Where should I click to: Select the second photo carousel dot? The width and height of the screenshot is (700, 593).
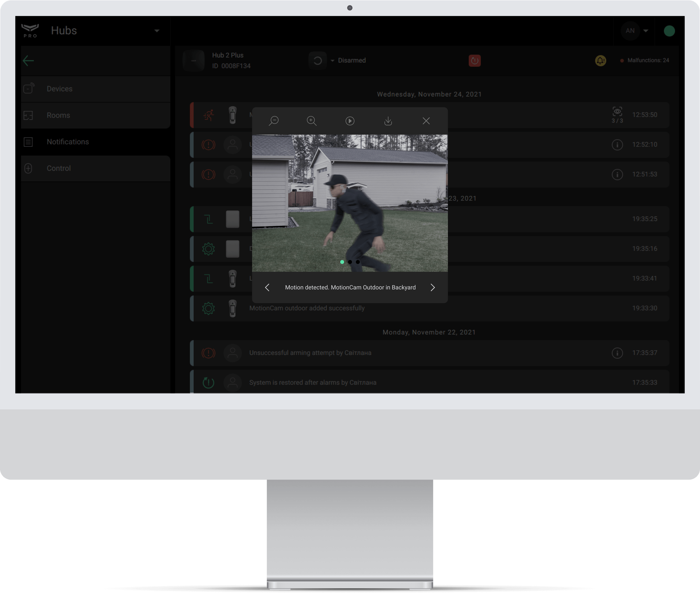tap(350, 262)
